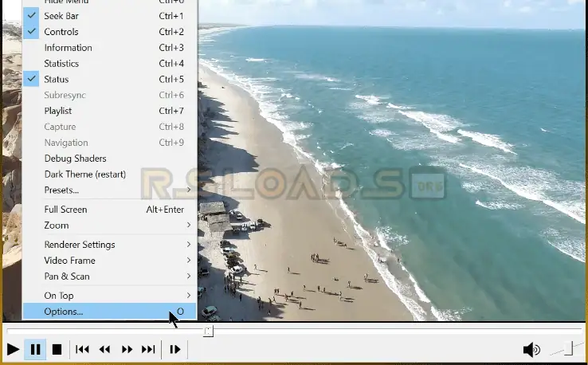Show the Playlist panel
Screen dimensions: 588x365
click(109, 111)
